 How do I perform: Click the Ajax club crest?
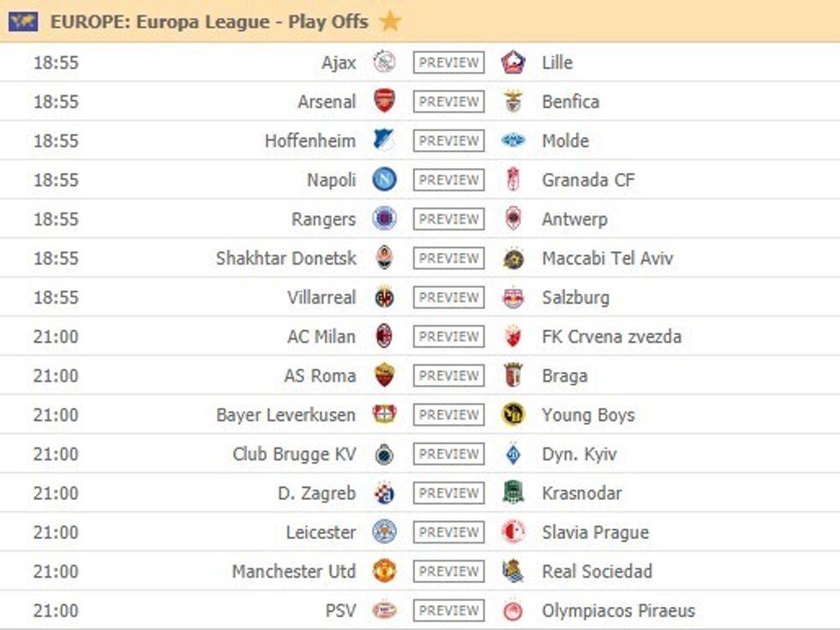tap(386, 62)
